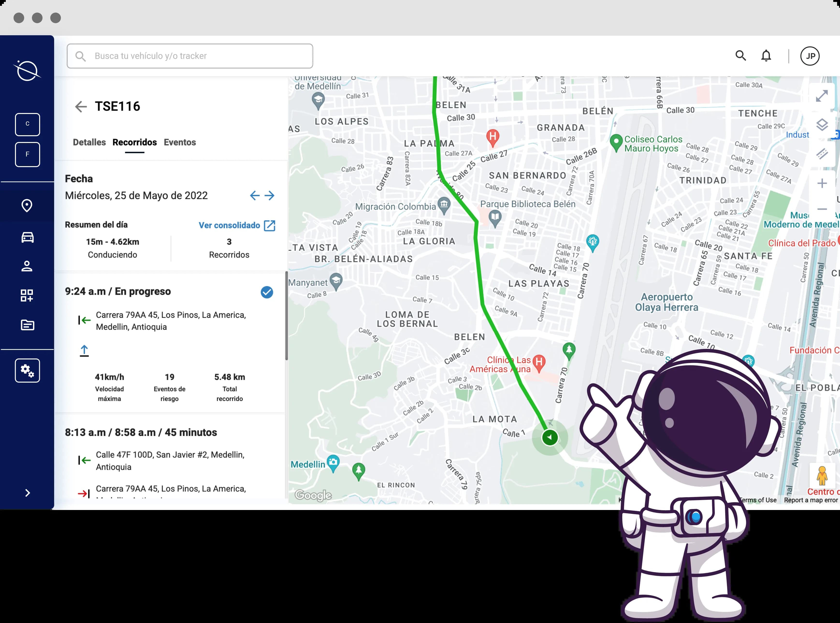Select the Recorridos tab
840x623 pixels.
[134, 142]
